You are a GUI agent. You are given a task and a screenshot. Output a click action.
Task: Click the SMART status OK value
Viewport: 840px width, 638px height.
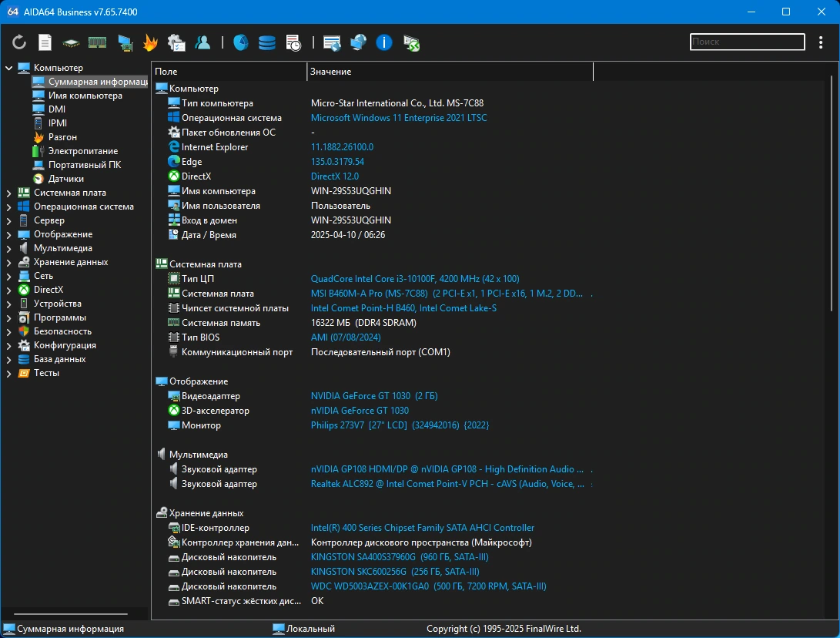click(317, 601)
